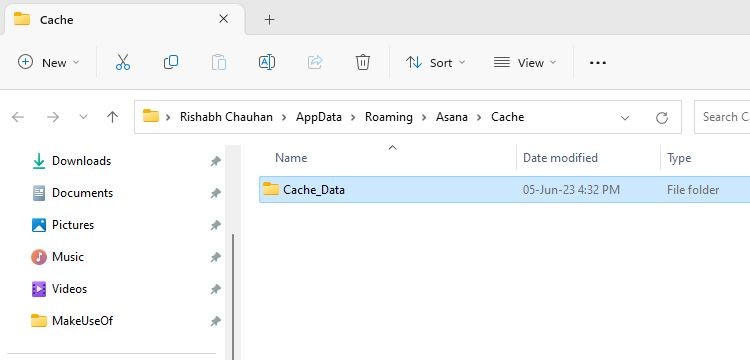Open the New dropdown menu
750x360 pixels.
click(48, 63)
